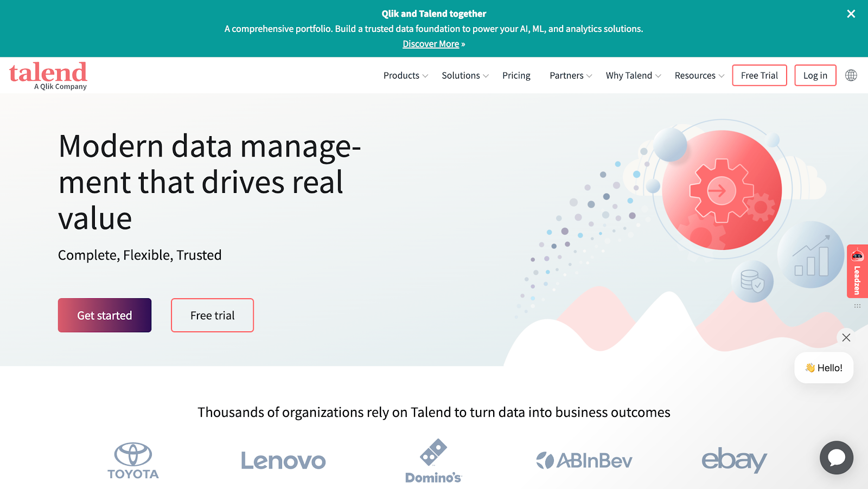
Task: Go to the Pricing page
Action: 516,75
